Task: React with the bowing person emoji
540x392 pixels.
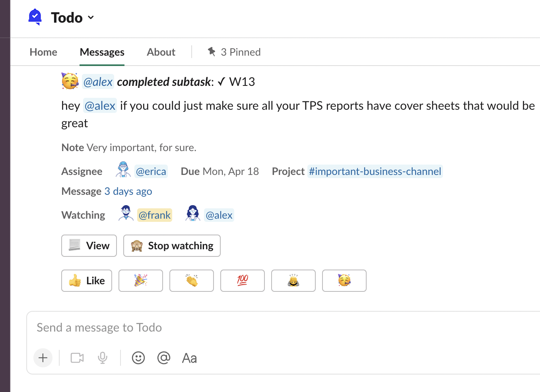Action: point(293,281)
